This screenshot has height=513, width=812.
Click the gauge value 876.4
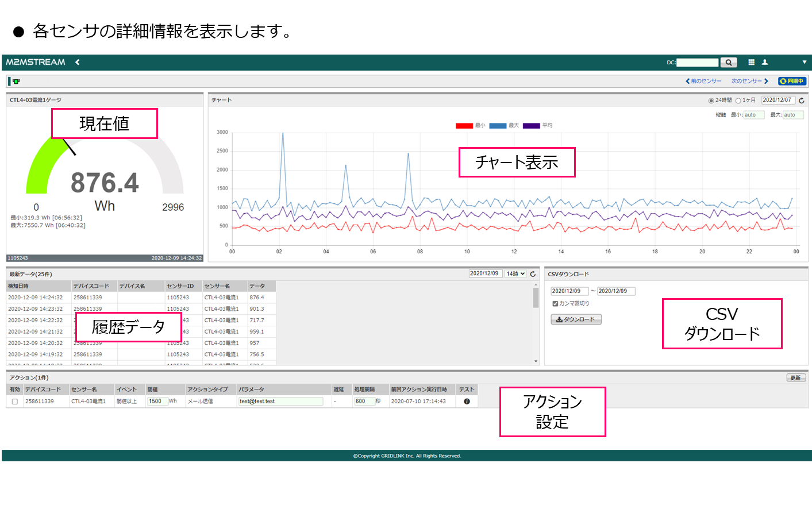tap(105, 183)
